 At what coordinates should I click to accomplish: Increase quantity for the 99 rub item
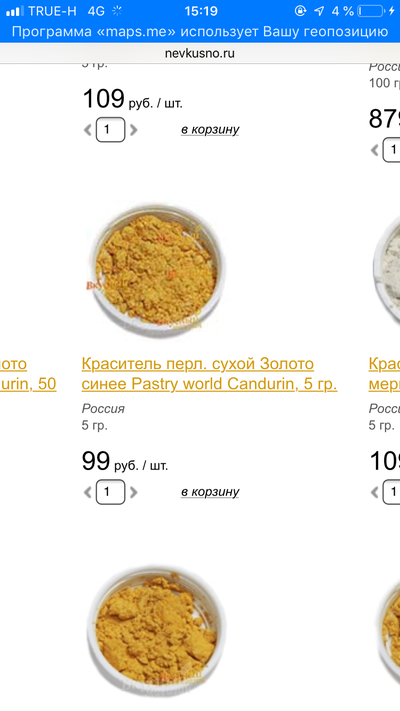click(133, 492)
